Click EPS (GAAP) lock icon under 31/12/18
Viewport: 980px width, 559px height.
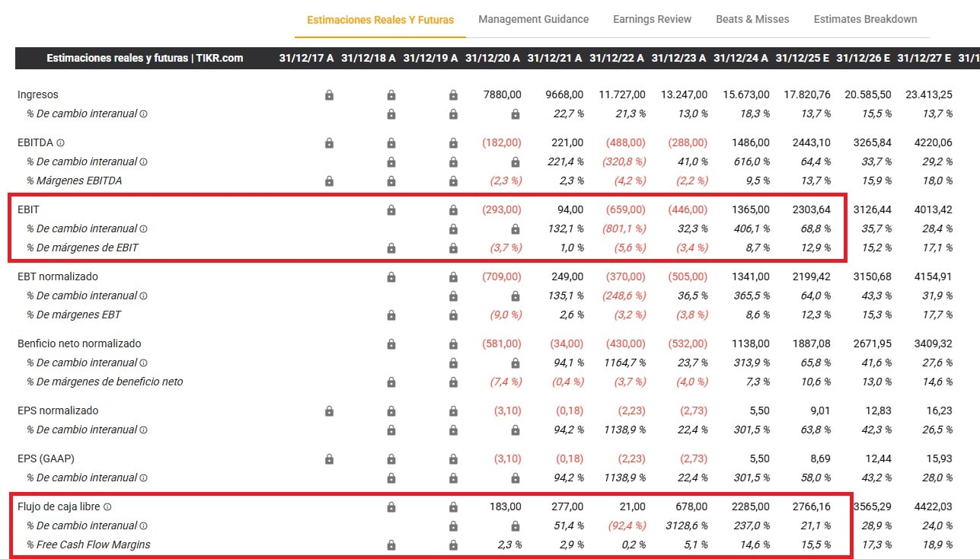pos(391,459)
